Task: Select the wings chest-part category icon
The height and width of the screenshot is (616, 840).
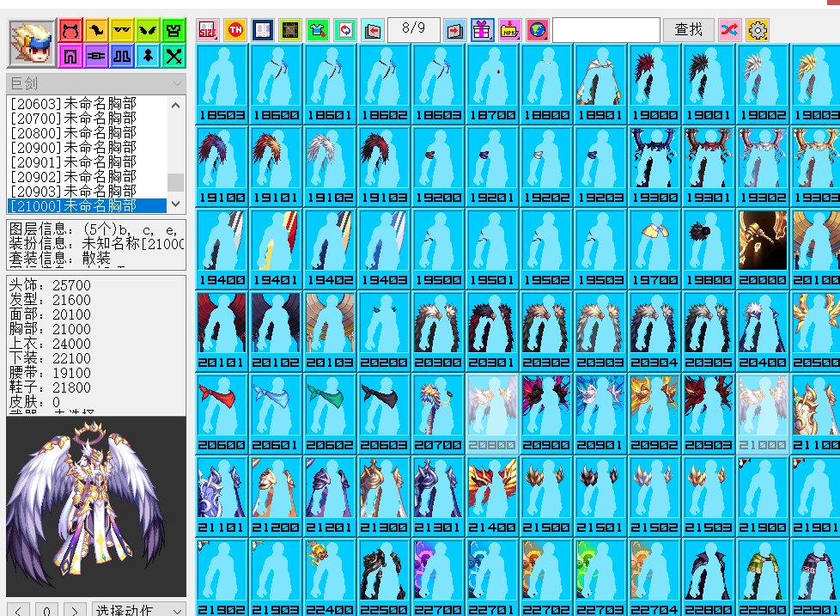Action: click(x=149, y=31)
